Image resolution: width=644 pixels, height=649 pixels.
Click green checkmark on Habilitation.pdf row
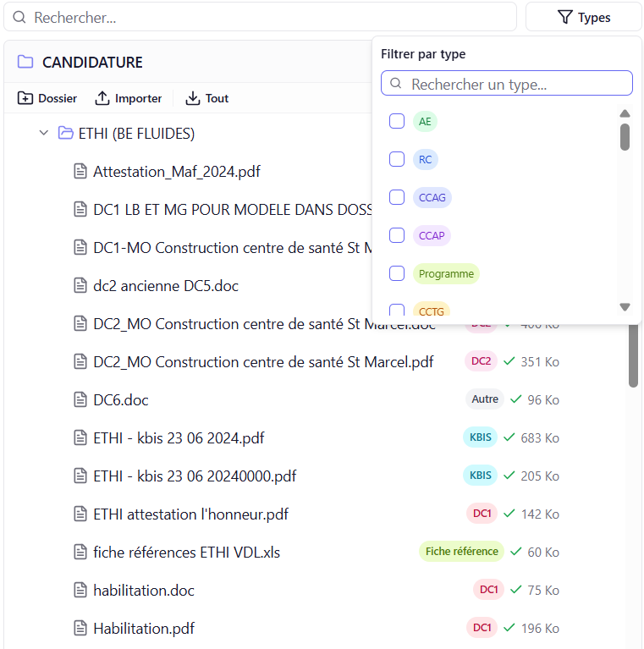(x=509, y=628)
